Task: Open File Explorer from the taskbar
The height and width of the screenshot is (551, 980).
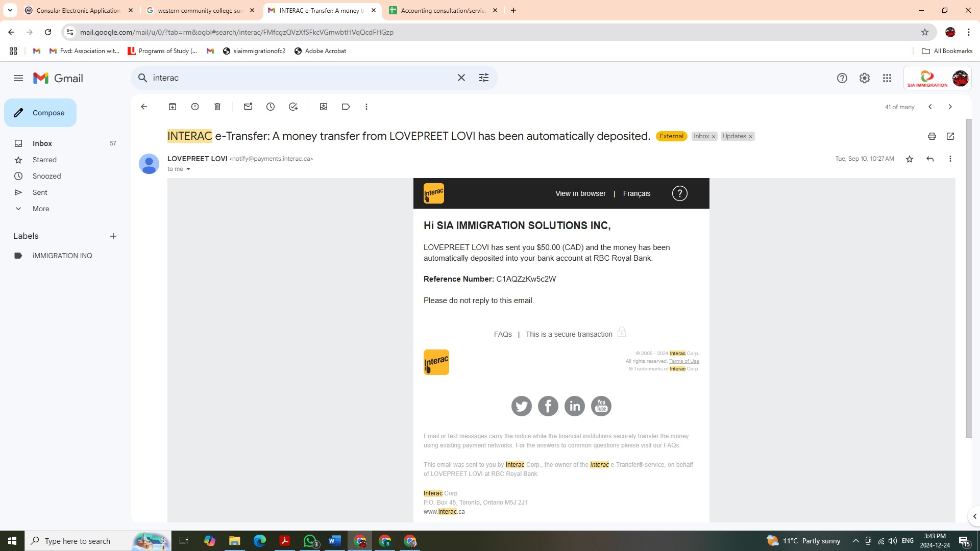Action: point(234,541)
